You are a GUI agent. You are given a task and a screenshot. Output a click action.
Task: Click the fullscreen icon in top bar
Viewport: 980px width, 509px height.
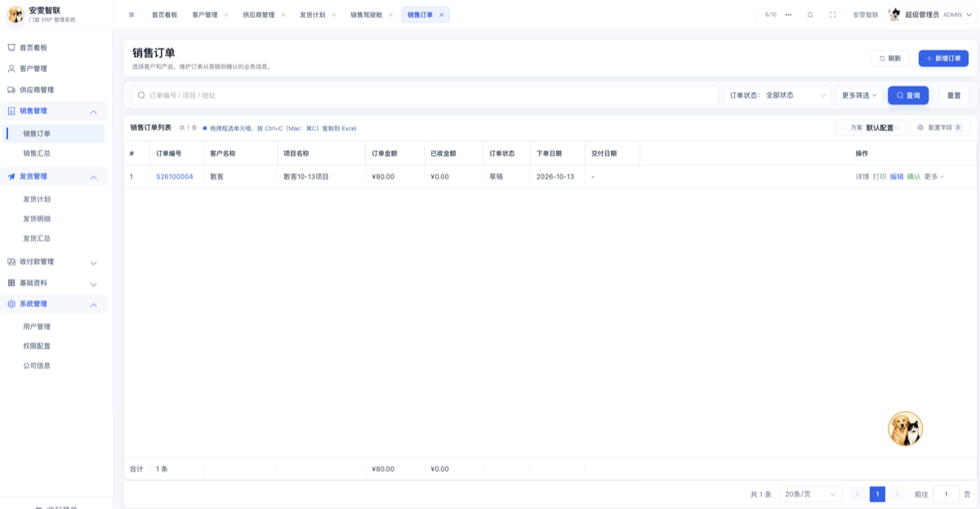tap(832, 15)
